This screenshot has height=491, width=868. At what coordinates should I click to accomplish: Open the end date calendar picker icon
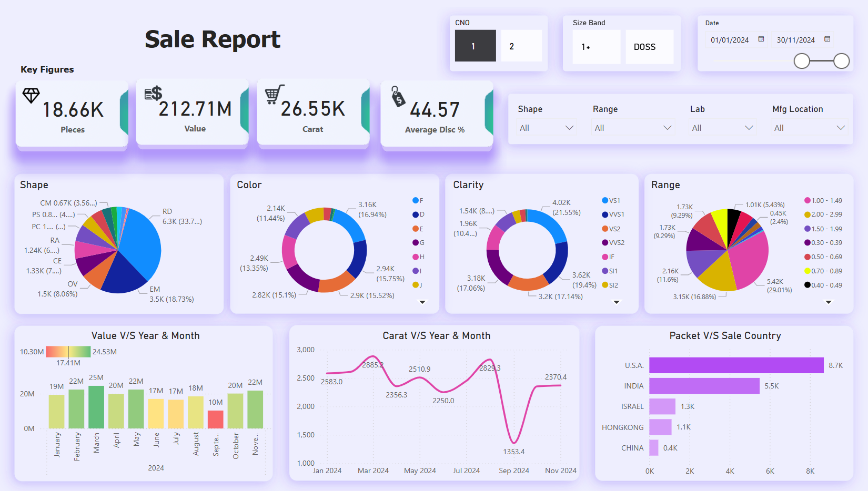click(x=827, y=39)
